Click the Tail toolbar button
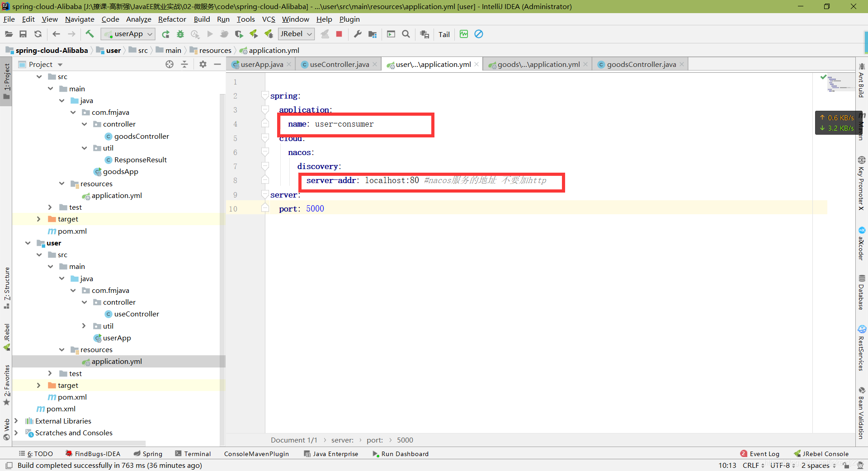The width and height of the screenshot is (868, 471). point(444,34)
